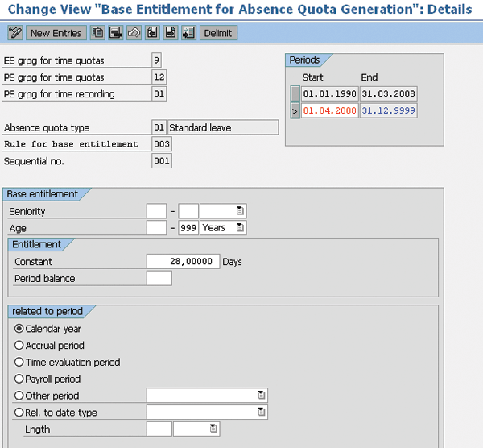Click the Period balance input field
Image resolution: width=483 pixels, height=448 pixels.
click(159, 279)
